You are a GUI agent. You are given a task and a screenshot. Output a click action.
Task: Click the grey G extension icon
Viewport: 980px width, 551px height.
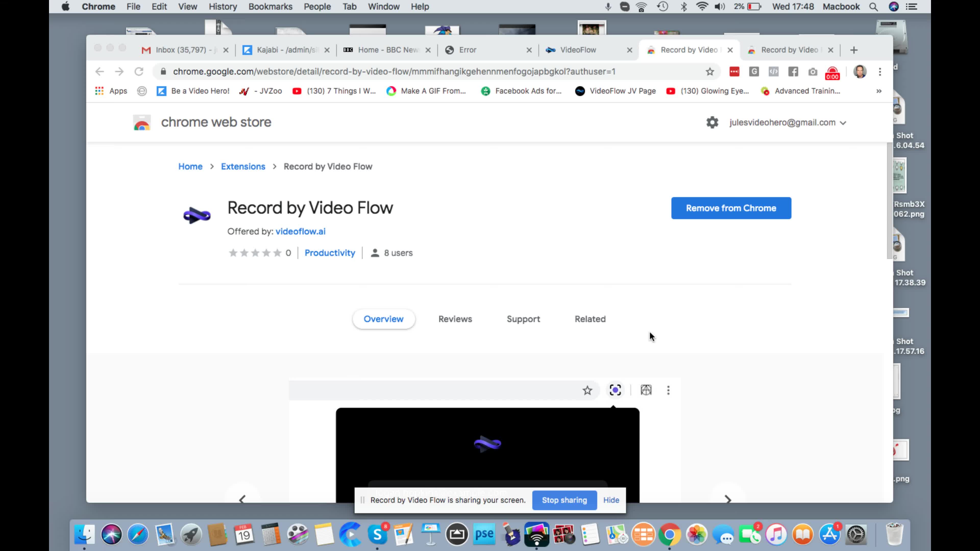pos(754,71)
